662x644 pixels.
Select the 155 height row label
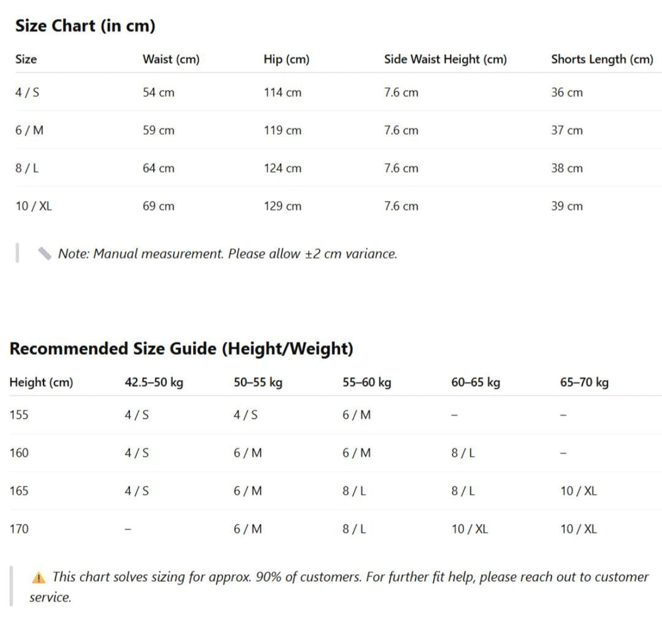(x=19, y=415)
